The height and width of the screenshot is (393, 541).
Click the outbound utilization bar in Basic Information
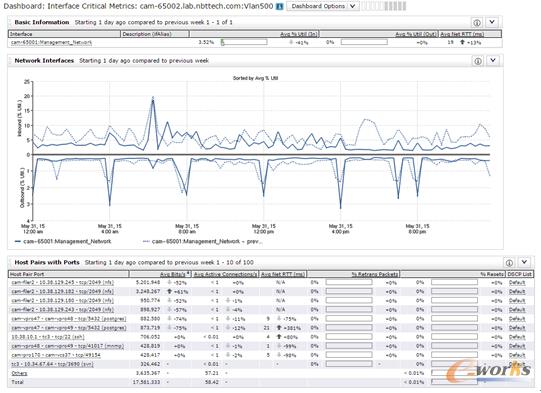coord(364,42)
